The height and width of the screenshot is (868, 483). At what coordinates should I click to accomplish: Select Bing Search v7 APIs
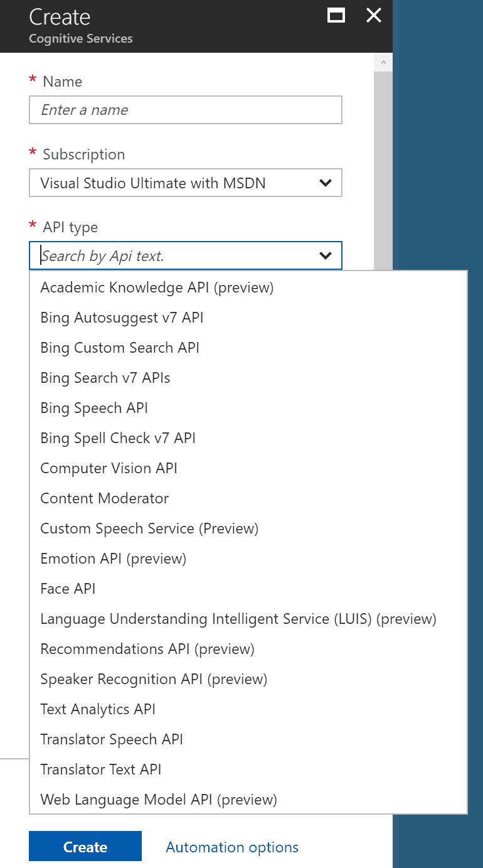point(248,378)
